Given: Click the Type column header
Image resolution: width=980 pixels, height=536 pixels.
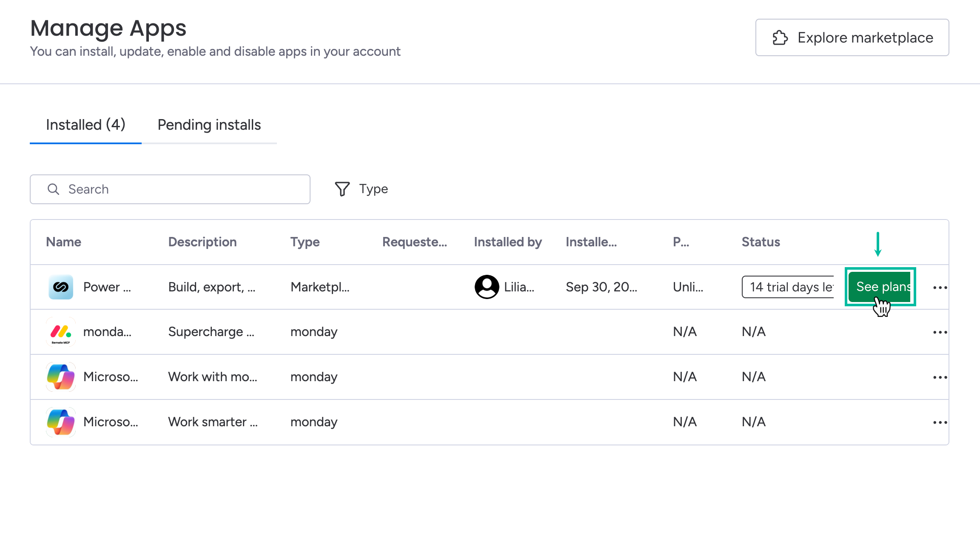Looking at the screenshot, I should pos(305,242).
